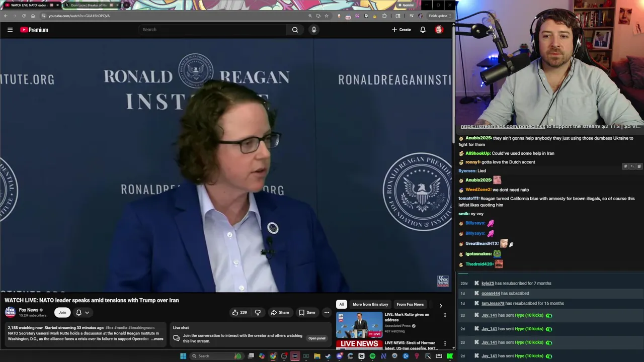Click the live video player

click(x=226, y=165)
